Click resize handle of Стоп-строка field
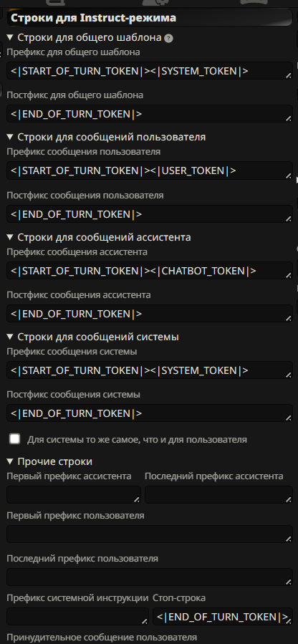298x644 pixels. [x=289, y=621]
